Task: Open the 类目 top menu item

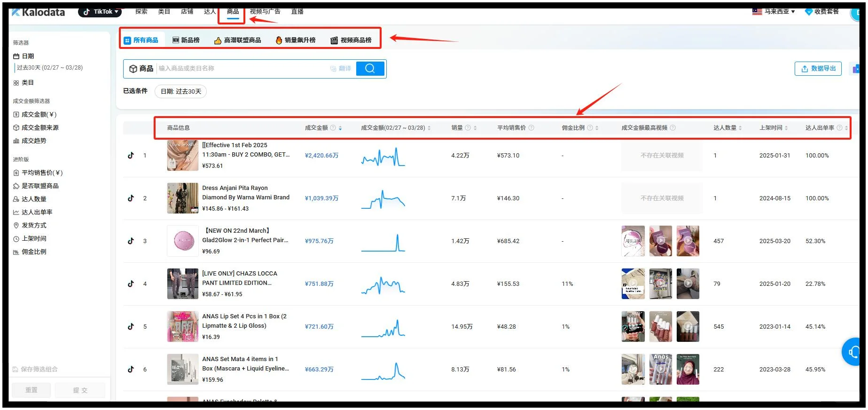Action: point(164,11)
